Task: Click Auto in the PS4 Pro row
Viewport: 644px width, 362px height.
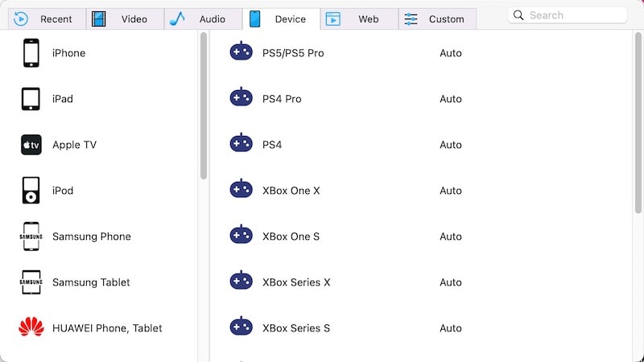Action: tap(451, 99)
